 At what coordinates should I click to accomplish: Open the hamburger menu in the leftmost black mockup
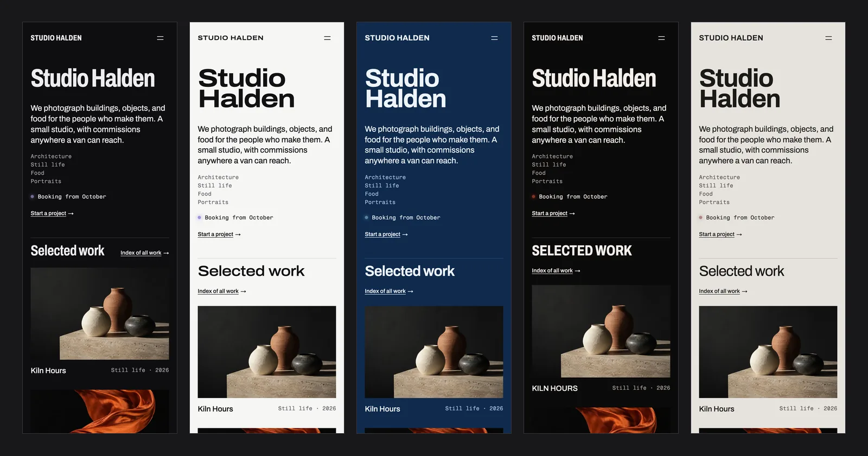(x=160, y=38)
